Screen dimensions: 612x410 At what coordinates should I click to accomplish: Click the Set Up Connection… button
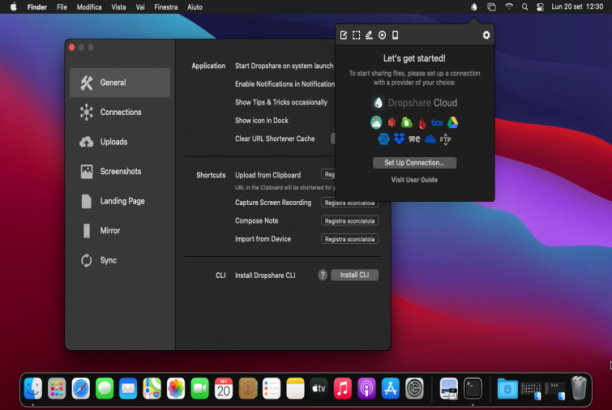(415, 163)
